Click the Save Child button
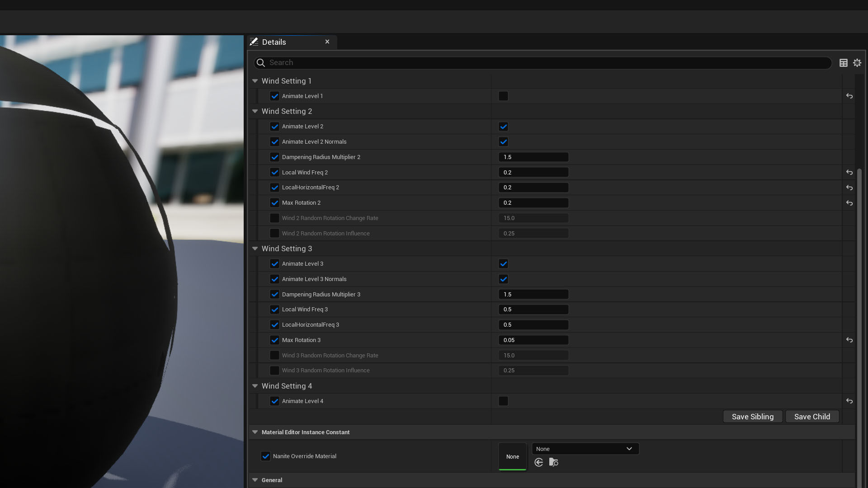This screenshot has height=488, width=868. pyautogui.click(x=812, y=417)
